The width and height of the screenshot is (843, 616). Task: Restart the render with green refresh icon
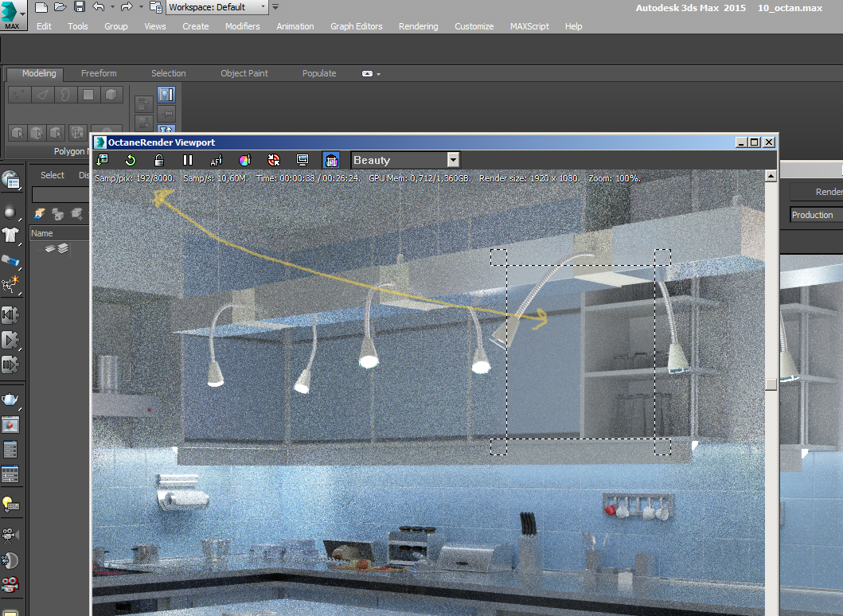point(130,160)
